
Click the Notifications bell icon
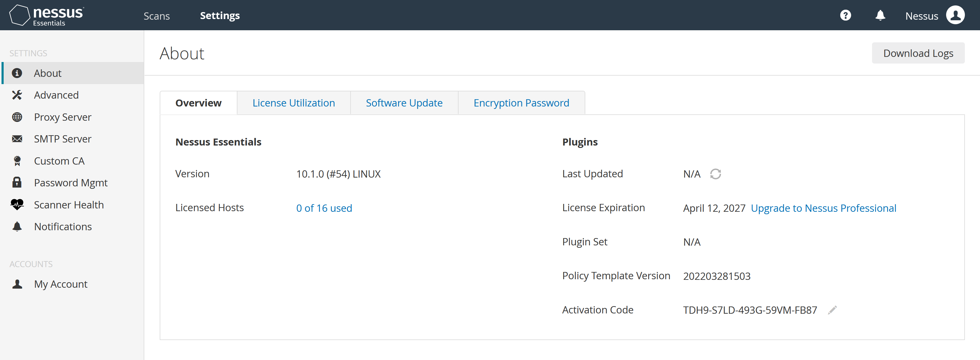(878, 16)
